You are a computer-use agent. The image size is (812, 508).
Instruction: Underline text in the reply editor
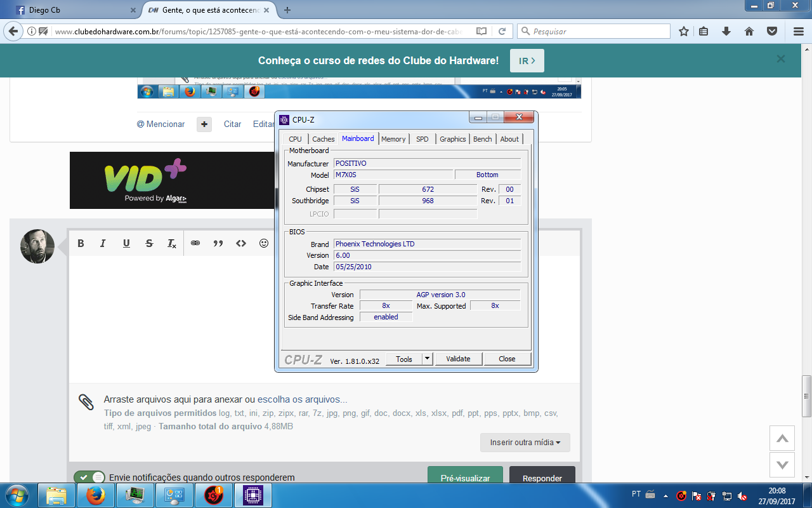(126, 243)
